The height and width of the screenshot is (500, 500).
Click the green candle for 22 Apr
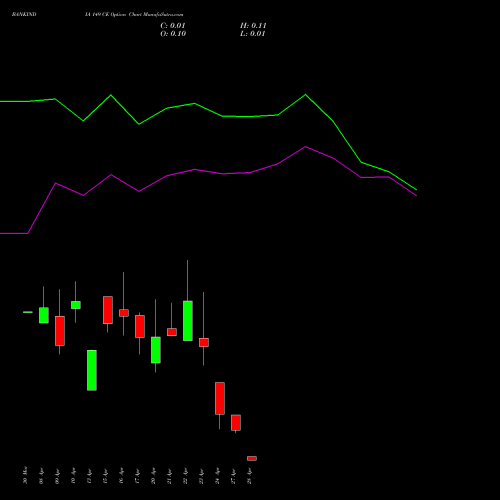tap(188, 321)
